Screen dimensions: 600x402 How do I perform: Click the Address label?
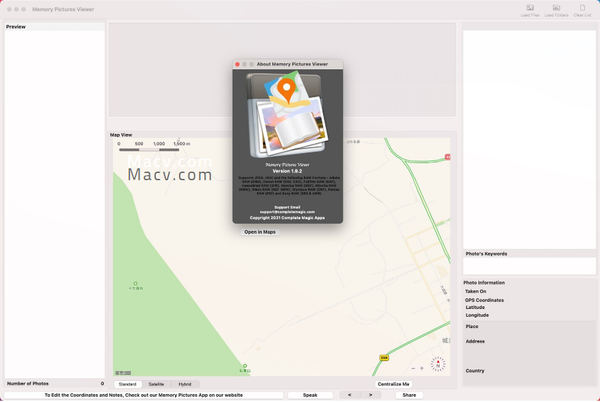click(x=475, y=341)
